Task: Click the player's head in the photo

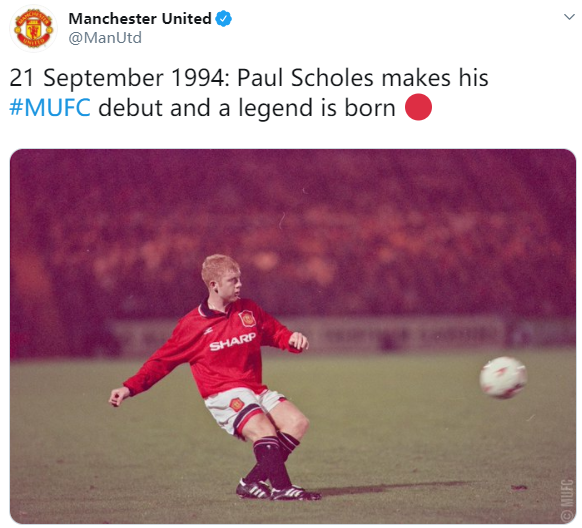Action: pyautogui.click(x=222, y=277)
